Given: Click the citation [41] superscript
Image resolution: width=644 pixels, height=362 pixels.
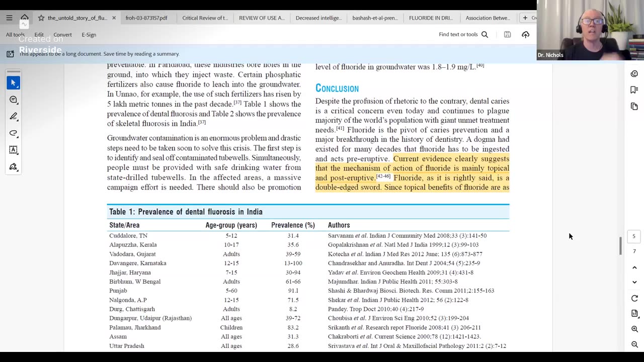Looking at the screenshot, I should point(340,128).
